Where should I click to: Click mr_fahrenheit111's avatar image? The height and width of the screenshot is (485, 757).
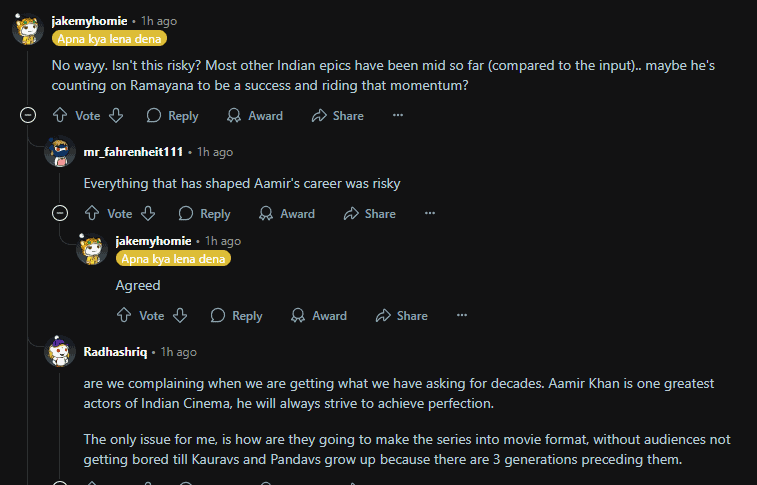point(60,153)
